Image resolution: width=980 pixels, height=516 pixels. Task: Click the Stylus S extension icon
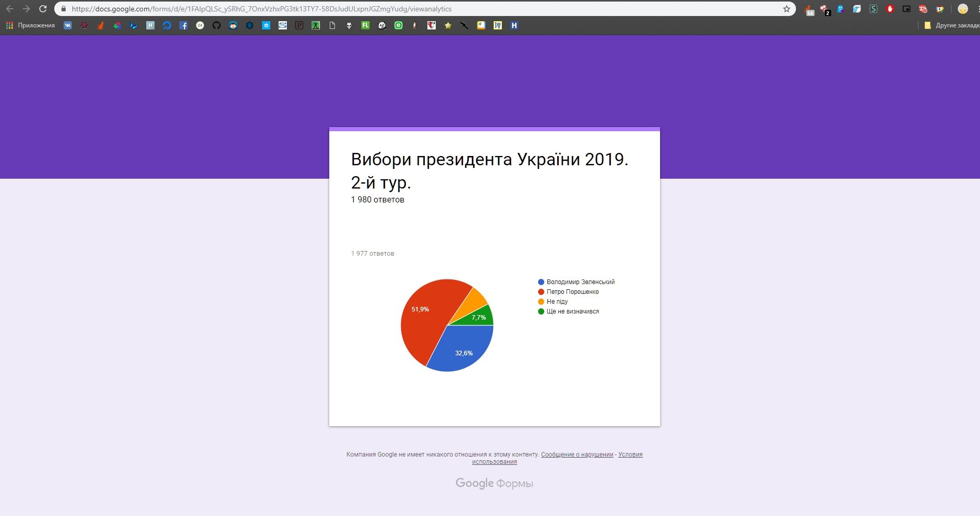(x=874, y=9)
